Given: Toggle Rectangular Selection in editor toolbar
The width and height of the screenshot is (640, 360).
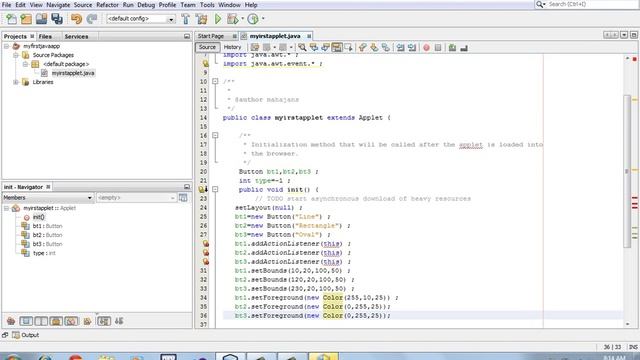Looking at the screenshot, I should click(x=348, y=48).
